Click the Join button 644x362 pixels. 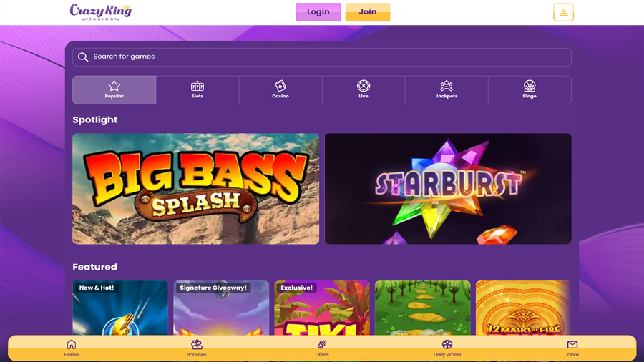pyautogui.click(x=368, y=12)
